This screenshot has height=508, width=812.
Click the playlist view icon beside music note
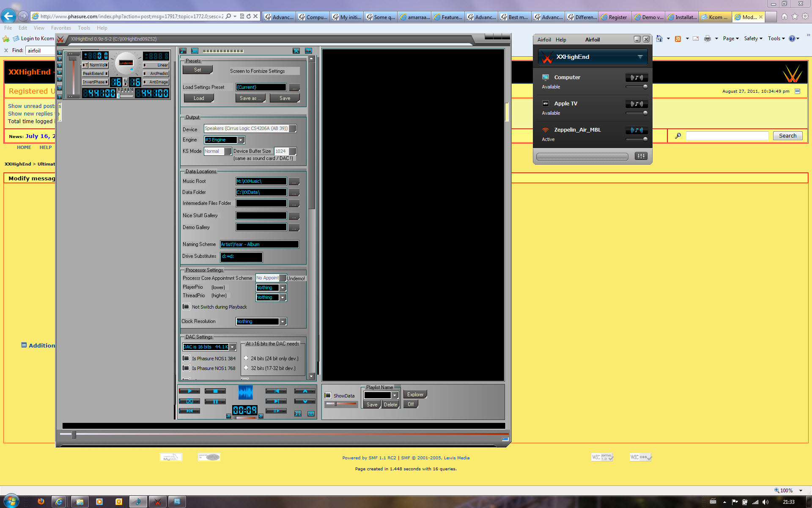click(195, 51)
